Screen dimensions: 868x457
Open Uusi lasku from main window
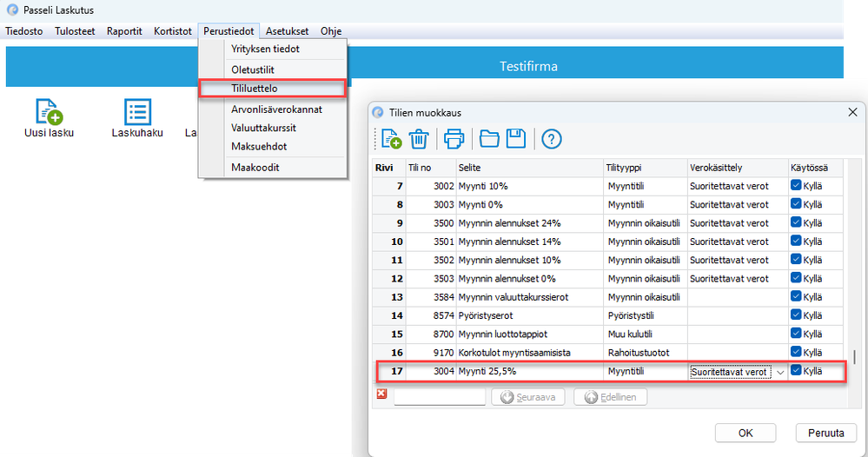click(49, 118)
